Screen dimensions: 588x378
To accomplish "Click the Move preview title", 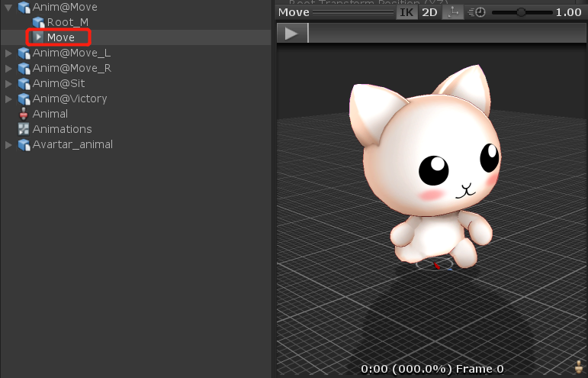I will (294, 12).
